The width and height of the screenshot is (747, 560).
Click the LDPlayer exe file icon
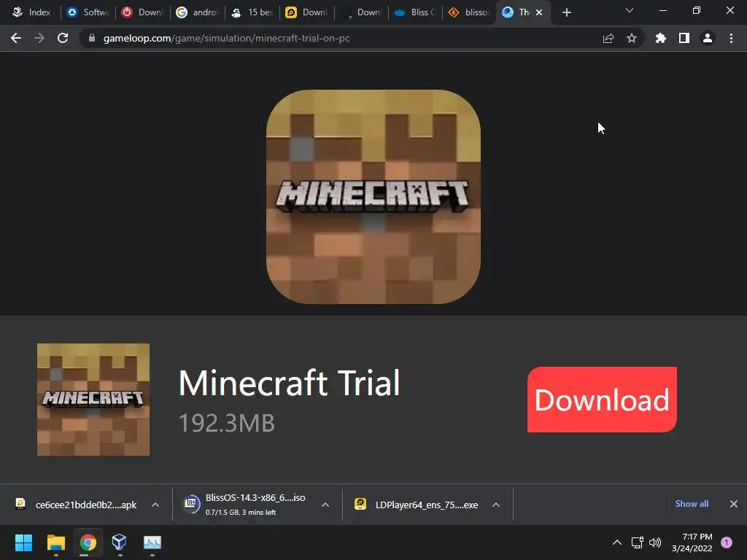[360, 504]
